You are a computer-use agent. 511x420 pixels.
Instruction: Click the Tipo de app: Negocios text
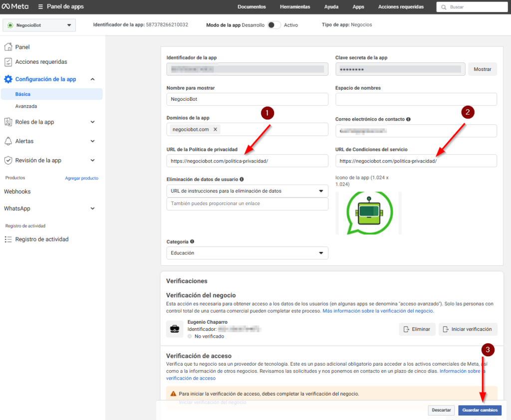tap(347, 25)
